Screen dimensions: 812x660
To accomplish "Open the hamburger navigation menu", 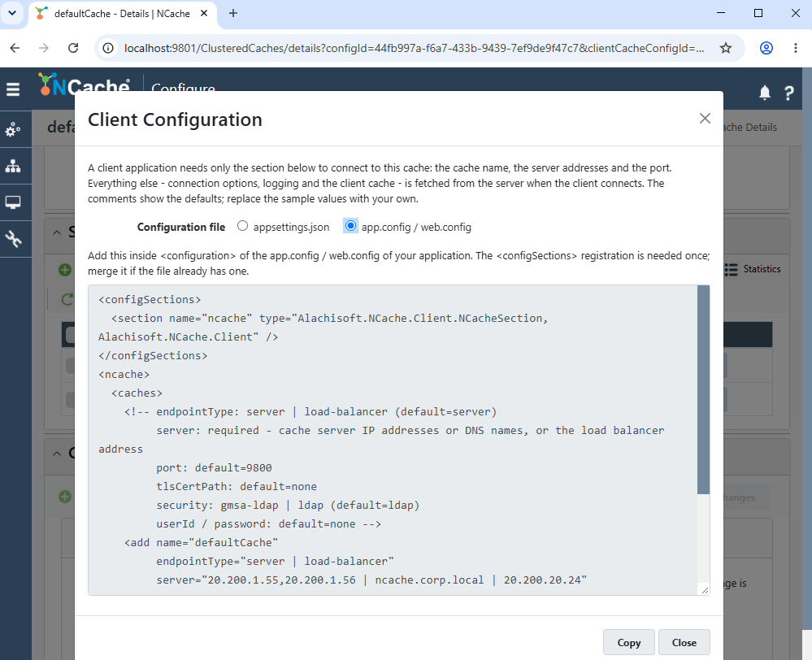I will (13, 89).
